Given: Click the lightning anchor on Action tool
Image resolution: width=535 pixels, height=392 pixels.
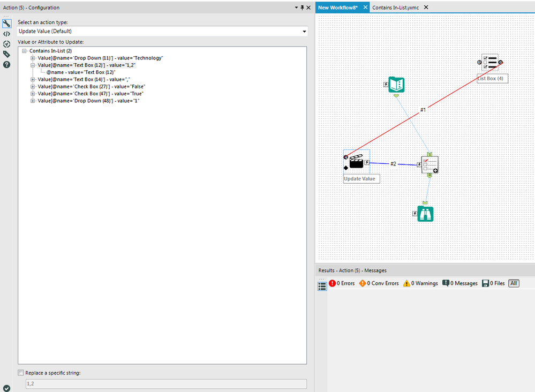Looking at the screenshot, I should [367, 162].
